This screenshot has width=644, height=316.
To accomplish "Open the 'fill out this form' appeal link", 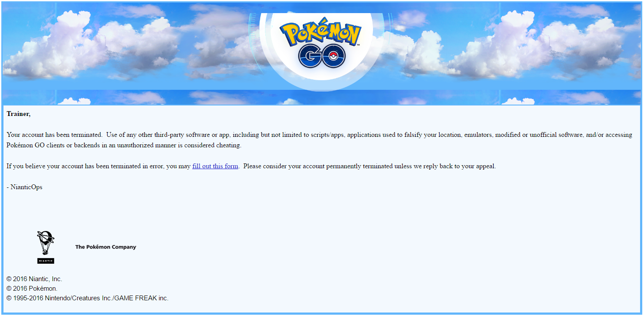I will 215,166.
